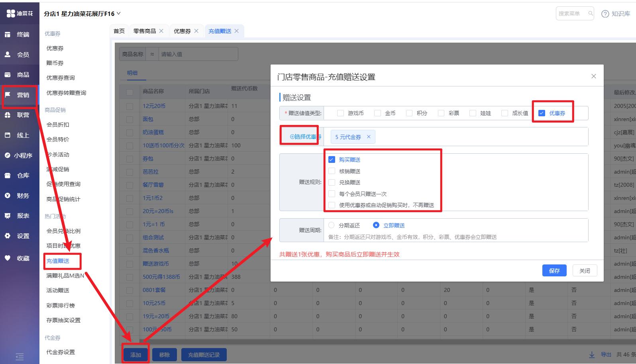
Task: Remove the 5元代金券 tag via its X
Action: click(x=369, y=137)
